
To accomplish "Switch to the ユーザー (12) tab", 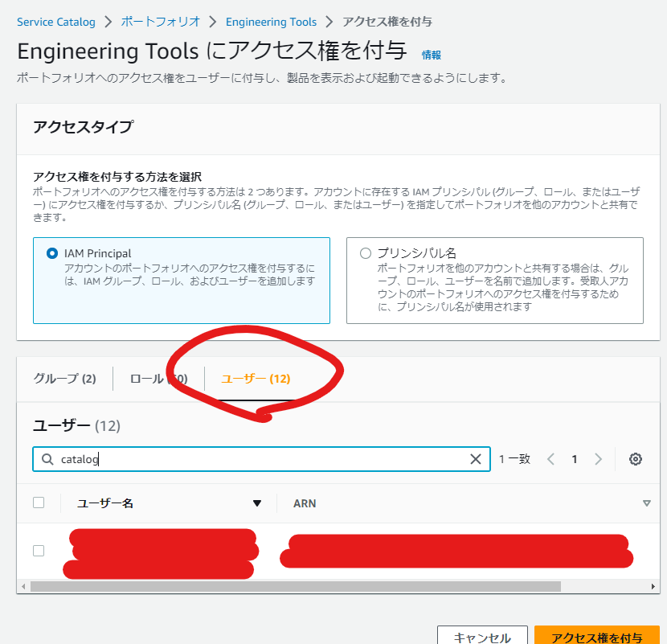I will (x=256, y=379).
